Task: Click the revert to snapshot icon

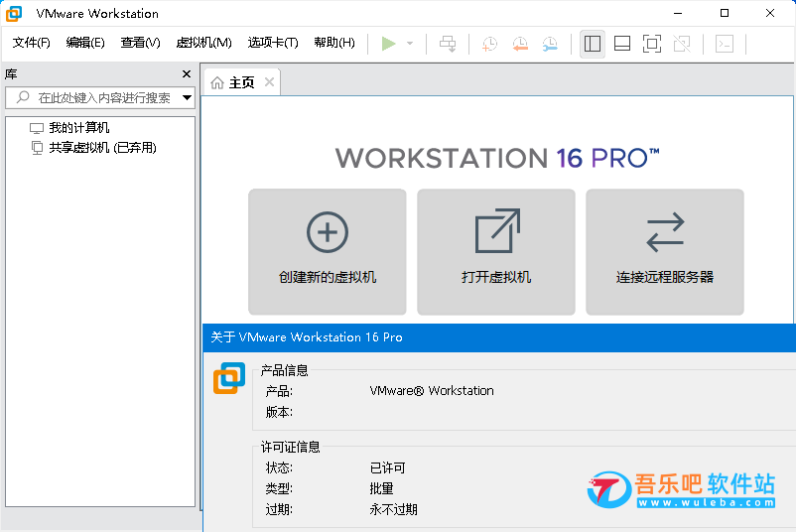Action: (x=520, y=44)
